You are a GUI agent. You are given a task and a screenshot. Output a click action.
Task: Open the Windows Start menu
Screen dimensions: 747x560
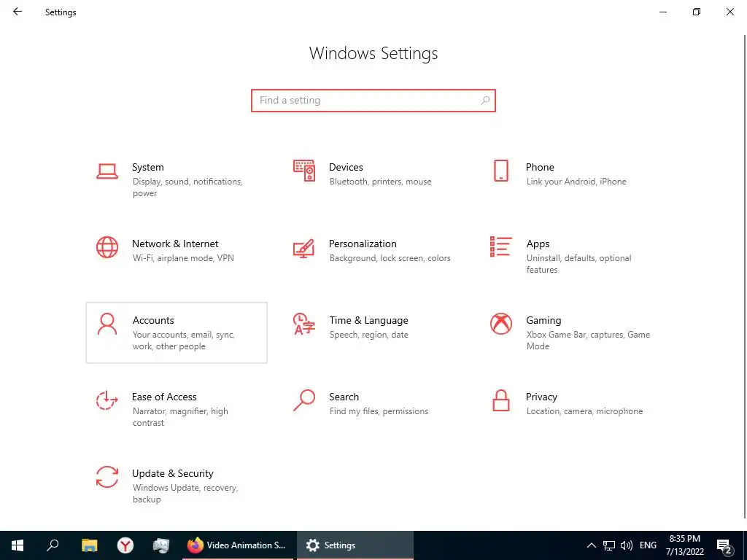(18, 545)
